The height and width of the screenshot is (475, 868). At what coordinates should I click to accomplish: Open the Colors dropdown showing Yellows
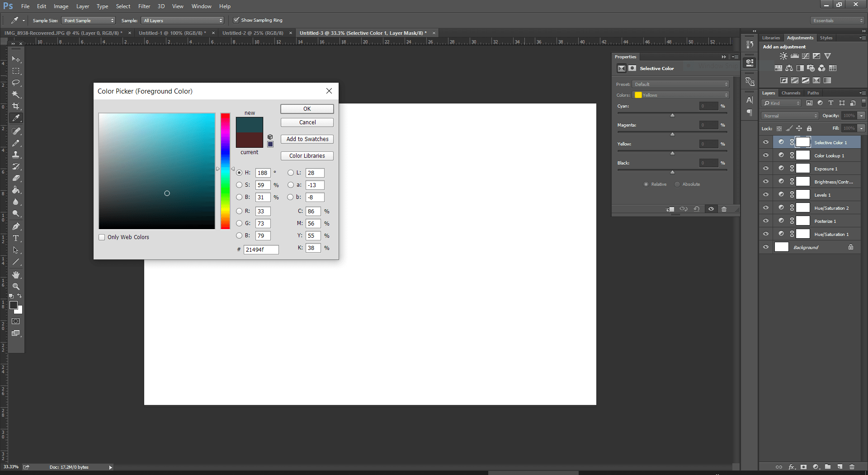681,95
